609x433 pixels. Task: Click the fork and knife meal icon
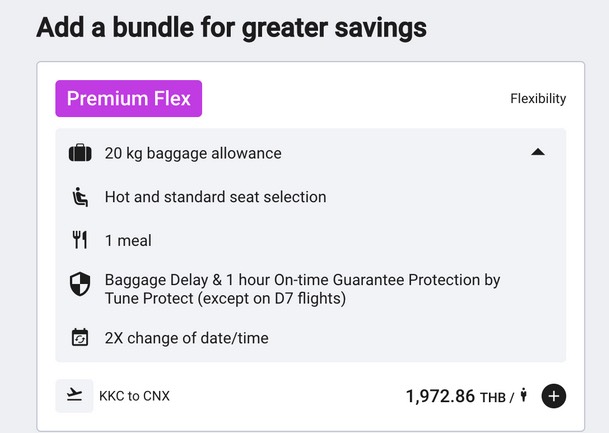(80, 241)
